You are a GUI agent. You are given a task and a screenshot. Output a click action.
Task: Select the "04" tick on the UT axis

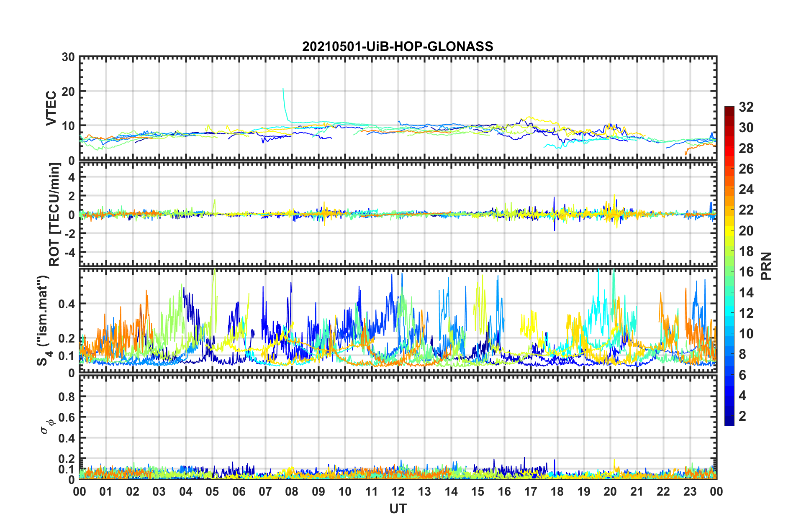click(185, 491)
